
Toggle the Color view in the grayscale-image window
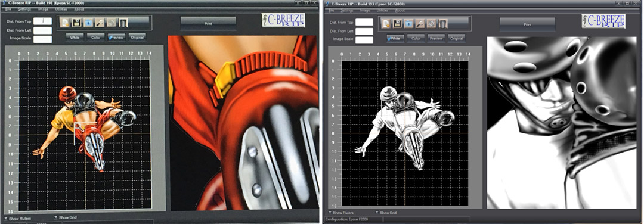[416, 38]
